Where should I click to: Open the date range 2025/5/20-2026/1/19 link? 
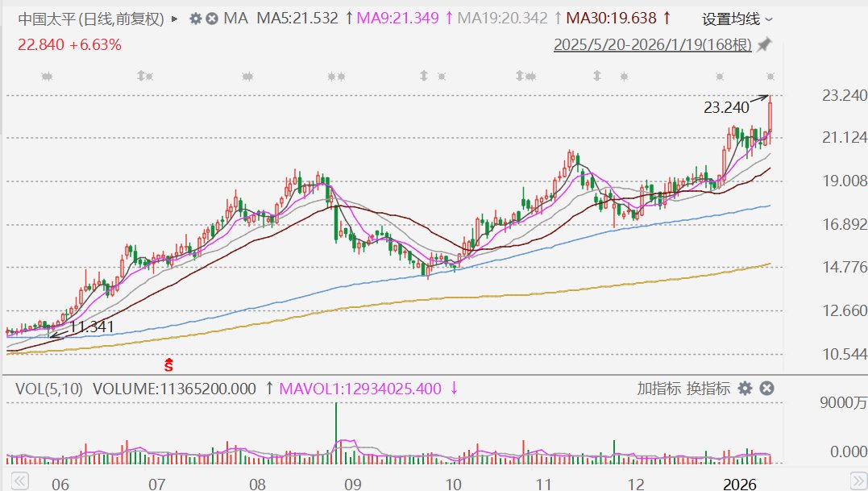coord(652,45)
